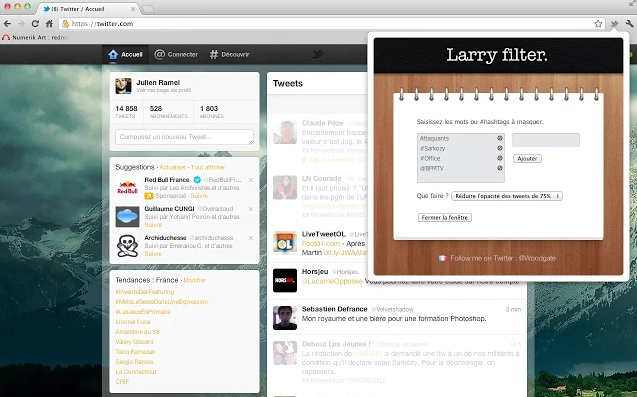Delete the @BFMTV filter entry
This screenshot has width=637, height=397.
pos(500,168)
